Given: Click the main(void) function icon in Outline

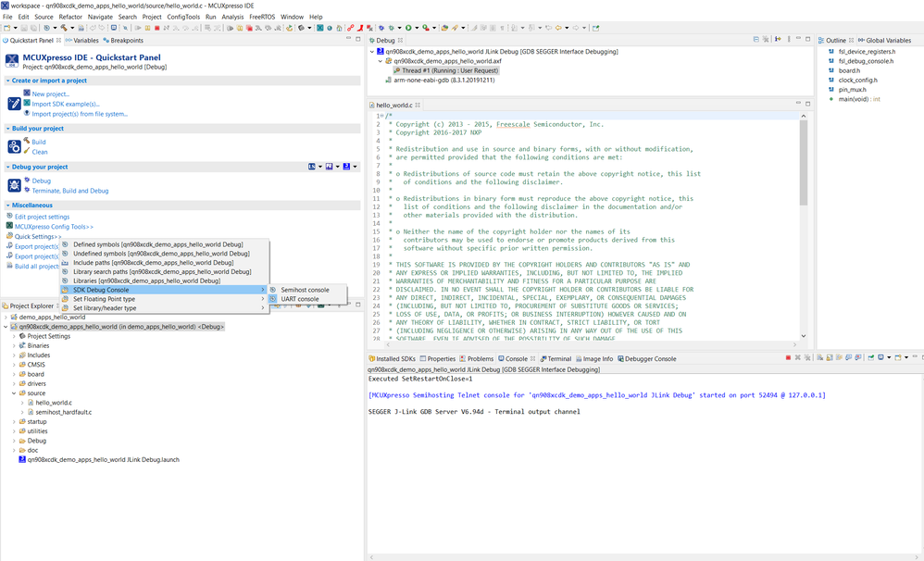Looking at the screenshot, I should [831, 99].
